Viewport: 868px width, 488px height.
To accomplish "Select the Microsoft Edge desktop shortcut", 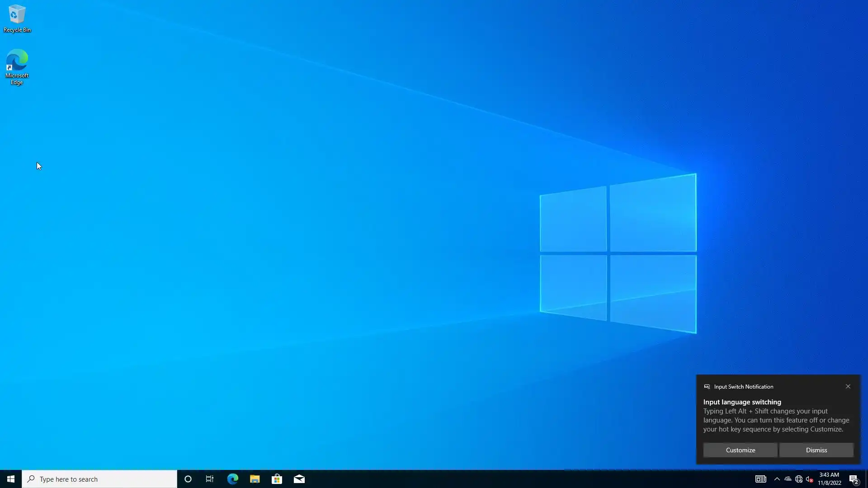I will (17, 66).
